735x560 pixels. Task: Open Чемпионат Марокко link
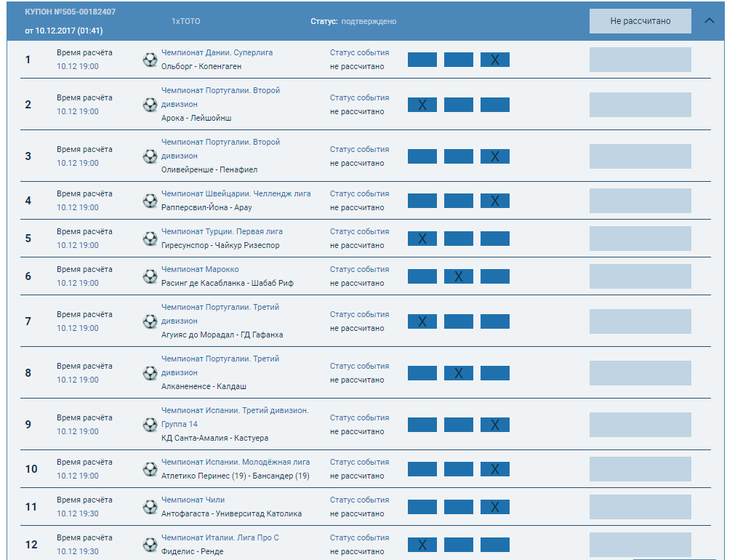[x=200, y=269]
